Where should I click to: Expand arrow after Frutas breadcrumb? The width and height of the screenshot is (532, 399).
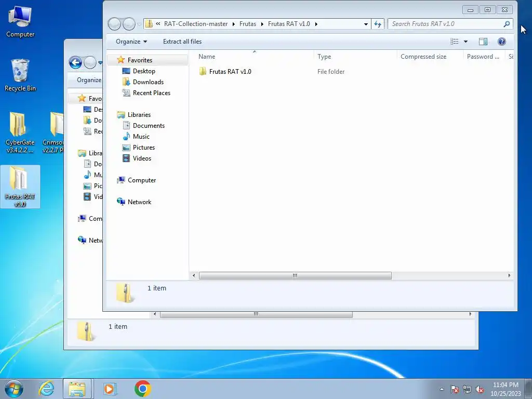tap(262, 24)
